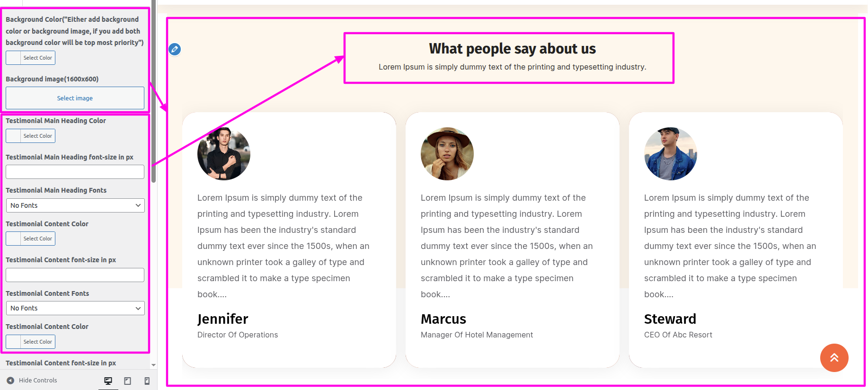Focus the Testimonial Main Heading font-size field
The width and height of the screenshot is (868, 390).
point(75,172)
